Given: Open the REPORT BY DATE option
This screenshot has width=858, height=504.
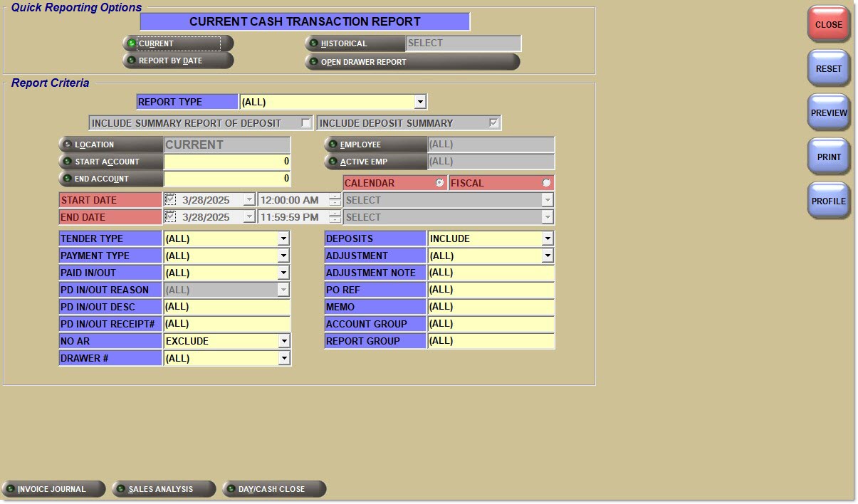Looking at the screenshot, I should coord(177,61).
